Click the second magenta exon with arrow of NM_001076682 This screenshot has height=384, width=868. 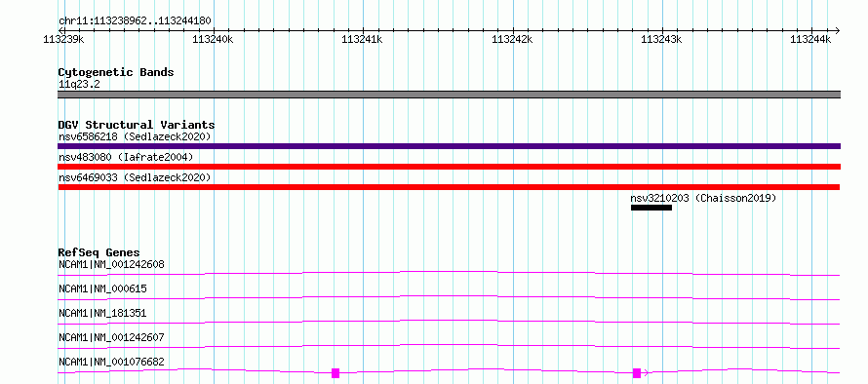point(640,373)
